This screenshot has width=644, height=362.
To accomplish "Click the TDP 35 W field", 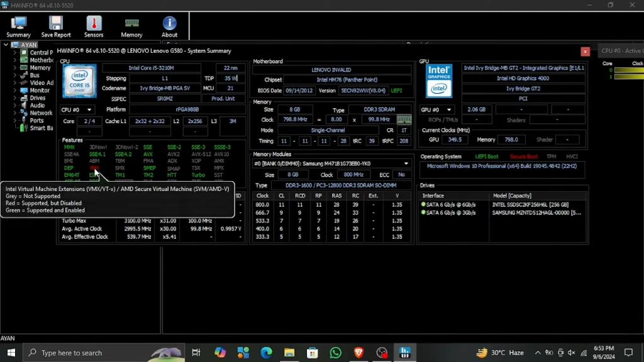I will pyautogui.click(x=230, y=78).
